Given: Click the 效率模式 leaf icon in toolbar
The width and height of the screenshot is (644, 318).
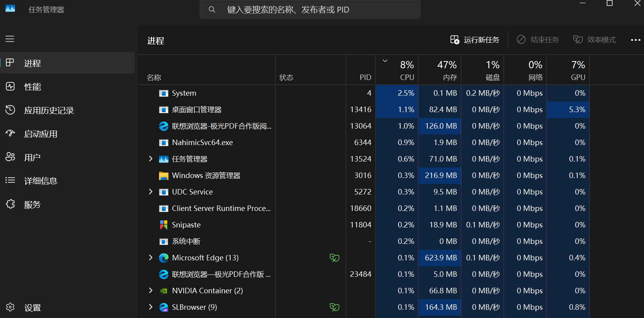Looking at the screenshot, I should point(578,40).
